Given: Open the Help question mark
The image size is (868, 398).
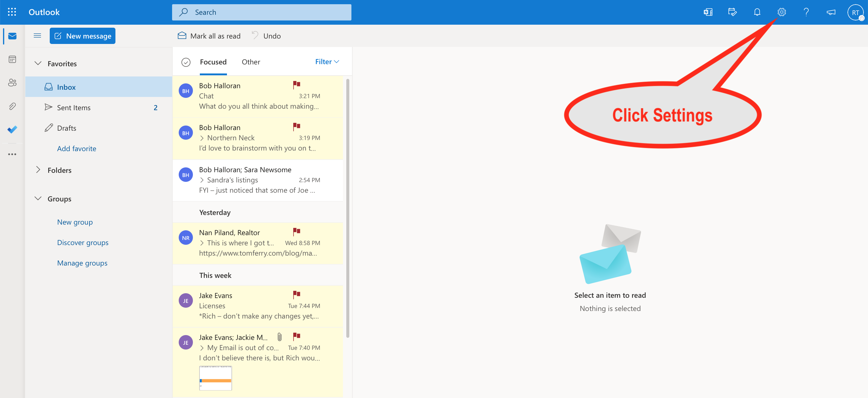Looking at the screenshot, I should pos(806,12).
